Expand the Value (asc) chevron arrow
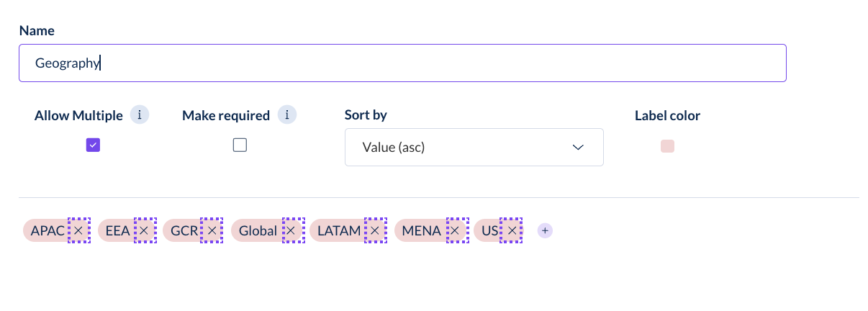Image resolution: width=868 pixels, height=311 pixels. pyautogui.click(x=578, y=148)
